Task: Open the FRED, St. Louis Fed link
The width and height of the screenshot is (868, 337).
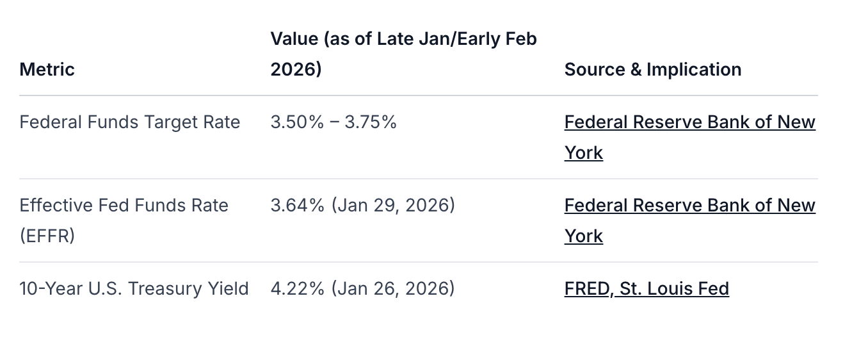Action: coord(647,289)
